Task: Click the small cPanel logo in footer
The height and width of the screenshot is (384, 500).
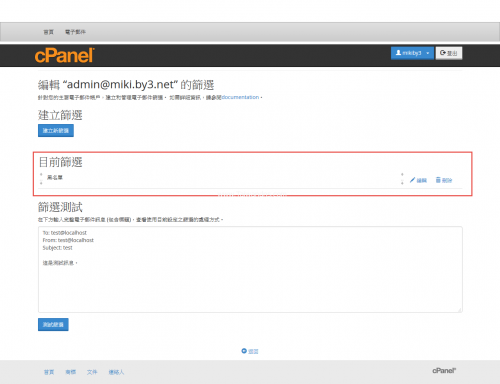Action: coord(444,370)
